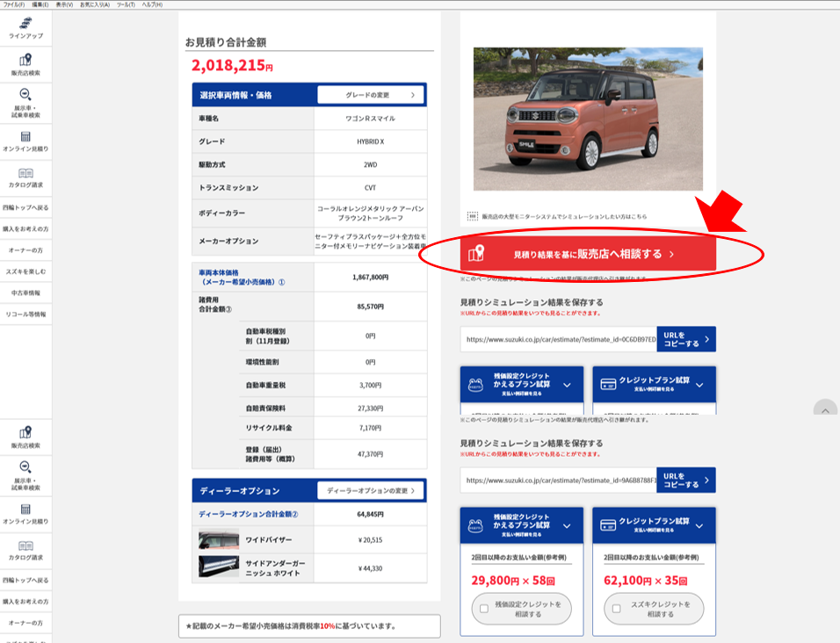Click the fees total 85,570円
The height and width of the screenshot is (643, 840).
[370, 307]
